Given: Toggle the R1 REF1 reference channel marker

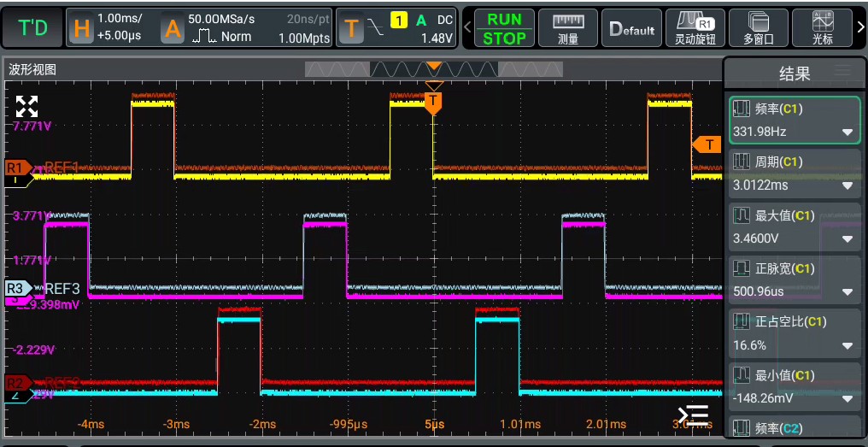Looking at the screenshot, I should 18,167.
